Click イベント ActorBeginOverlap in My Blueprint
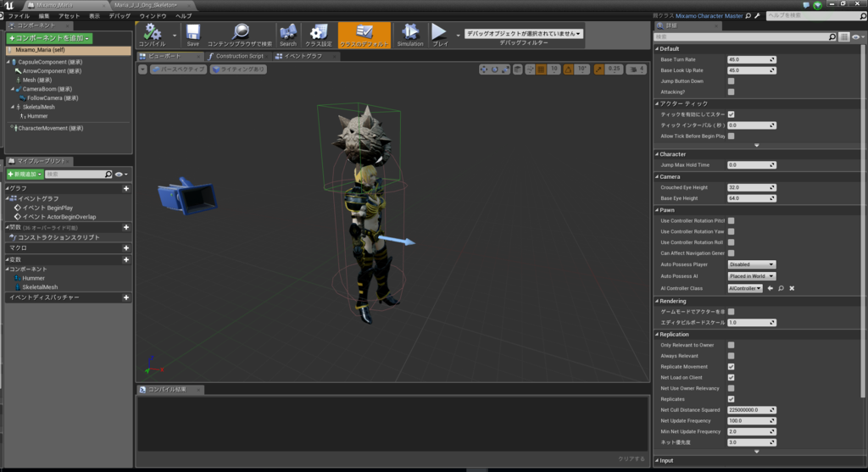 click(x=59, y=217)
